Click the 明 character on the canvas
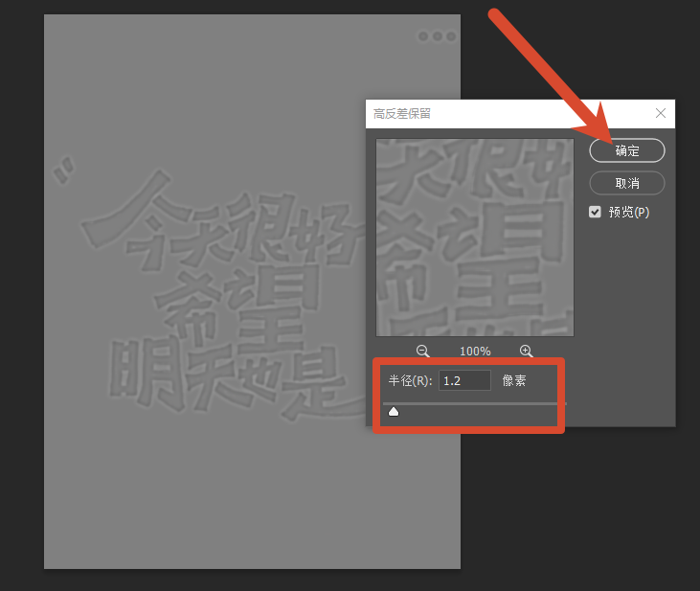 pyautogui.click(x=147, y=375)
